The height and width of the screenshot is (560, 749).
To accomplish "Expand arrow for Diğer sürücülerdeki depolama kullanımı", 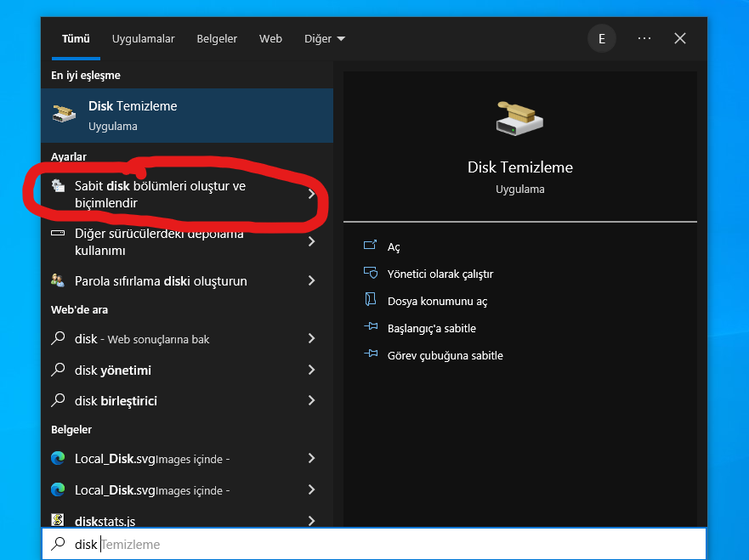I will click(x=311, y=241).
